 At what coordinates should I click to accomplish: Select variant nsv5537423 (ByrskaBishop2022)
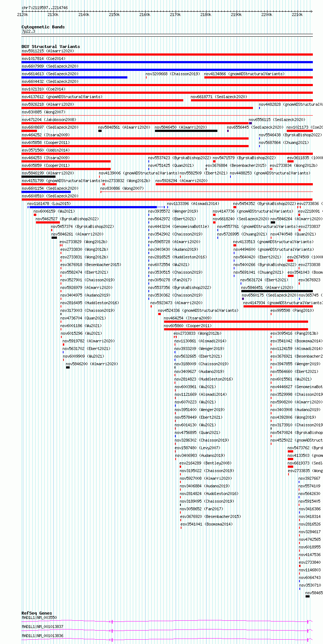pyautogui.click(x=179, y=158)
